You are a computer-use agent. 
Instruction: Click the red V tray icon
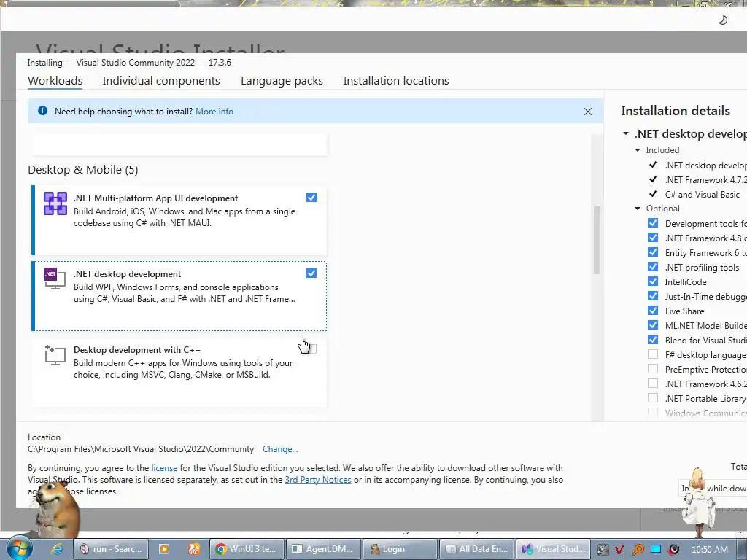pyautogui.click(x=619, y=550)
